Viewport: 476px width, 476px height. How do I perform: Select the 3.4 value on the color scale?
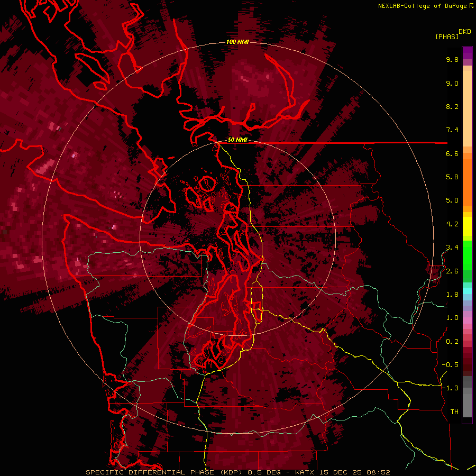(452, 248)
